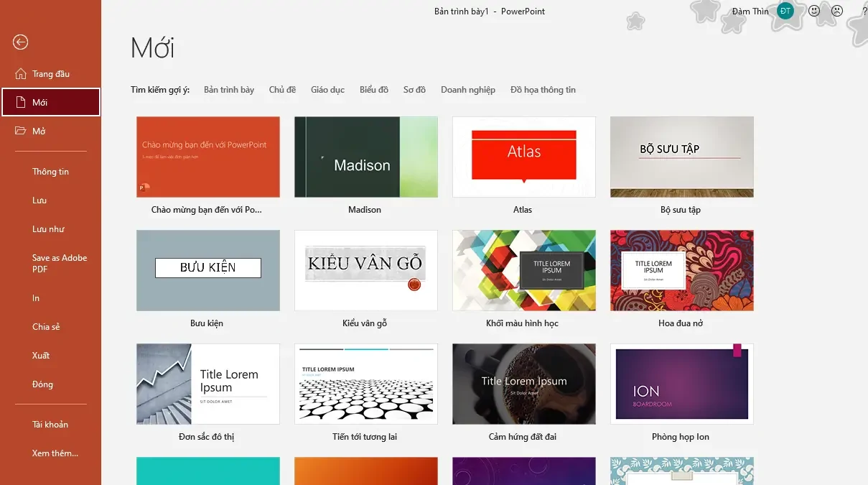Click the Giáo dục suggested search

click(x=327, y=90)
